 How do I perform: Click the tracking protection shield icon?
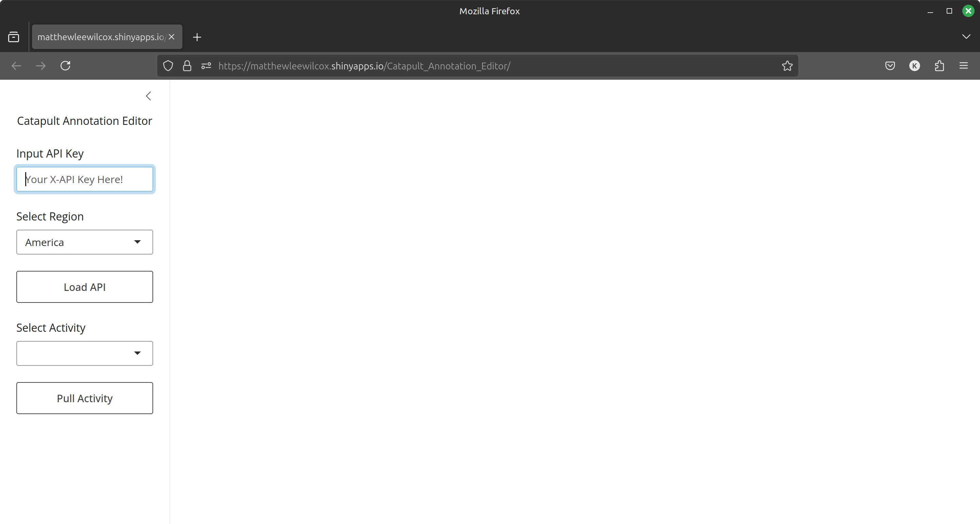coord(168,66)
